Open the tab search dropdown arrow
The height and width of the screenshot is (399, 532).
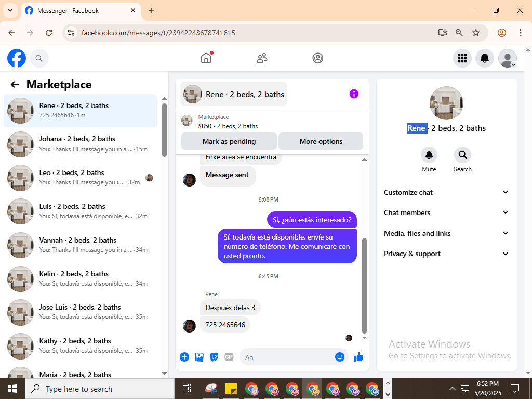coord(10,10)
